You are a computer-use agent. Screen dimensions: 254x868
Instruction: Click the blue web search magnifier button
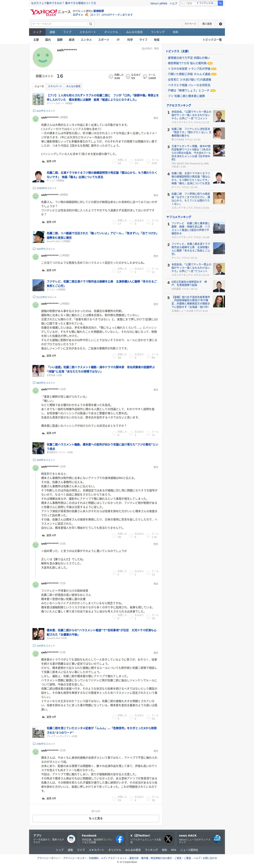coord(220,3)
